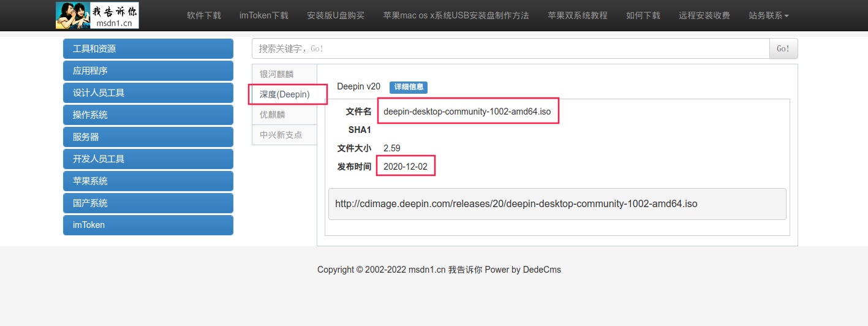Open 苹果mac os x系统USB安装盘制作方法 link
The width and height of the screenshot is (868, 326).
456,15
